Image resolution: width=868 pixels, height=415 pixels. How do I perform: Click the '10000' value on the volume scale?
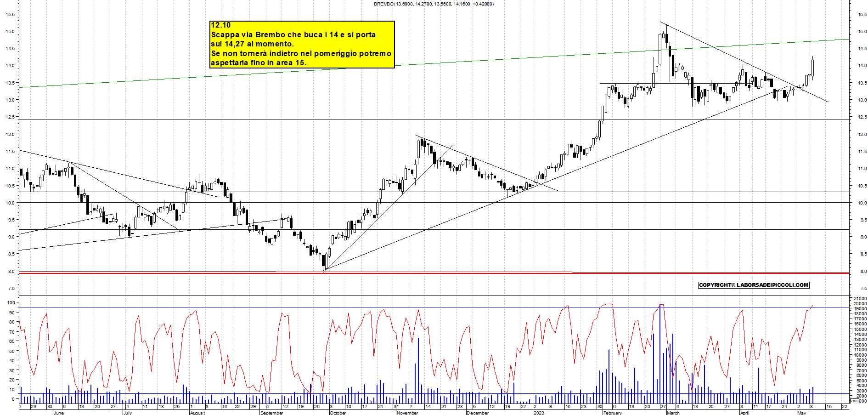click(x=860, y=355)
